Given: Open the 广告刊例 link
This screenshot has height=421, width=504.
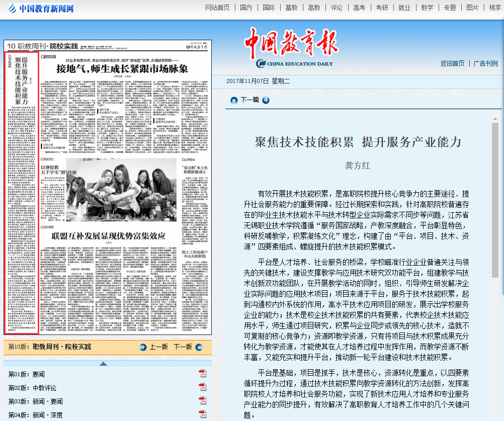Looking at the screenshot, I should point(485,63).
